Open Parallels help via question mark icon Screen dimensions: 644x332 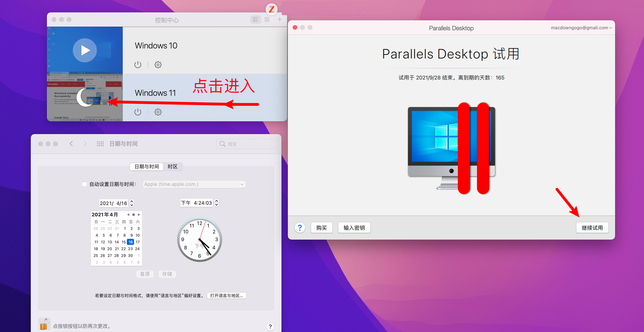[300, 228]
